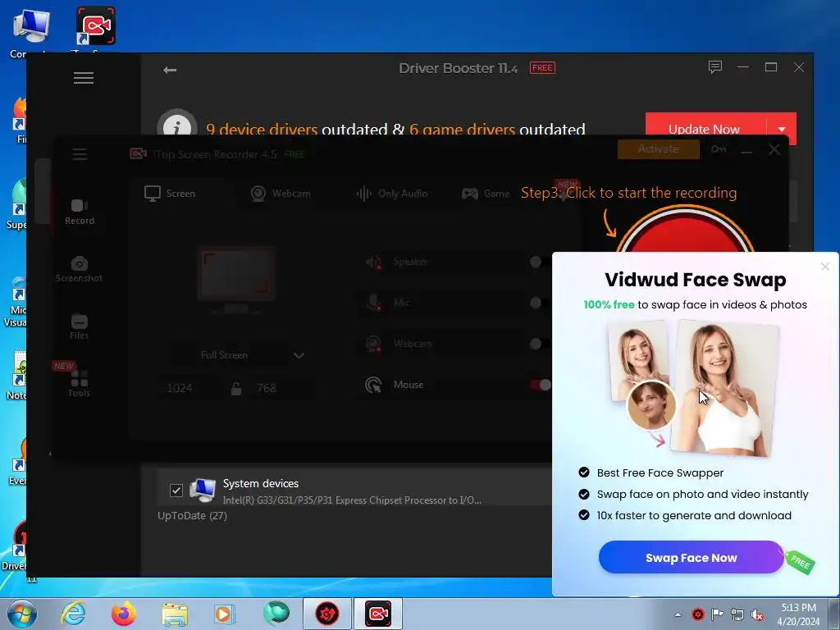Image resolution: width=840 pixels, height=630 pixels.
Task: Click the 6 game drivers link
Action: [x=462, y=129]
